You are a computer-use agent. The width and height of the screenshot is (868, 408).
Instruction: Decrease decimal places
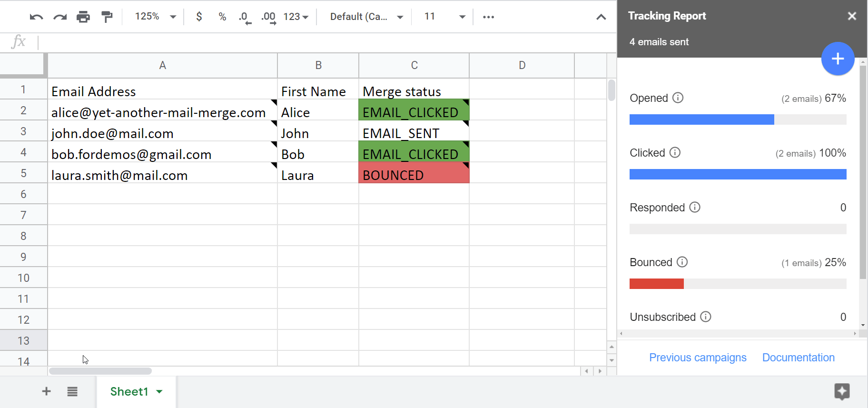coord(245,17)
